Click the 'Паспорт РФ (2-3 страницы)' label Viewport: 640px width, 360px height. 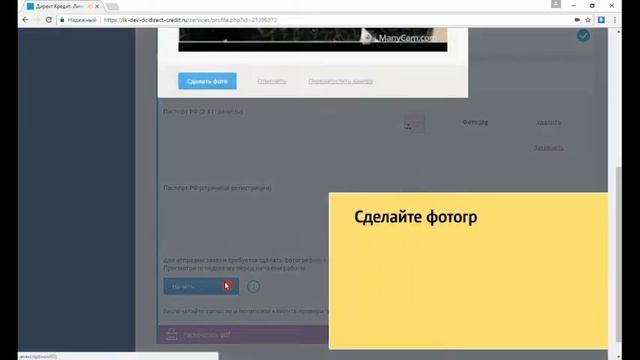pyautogui.click(x=203, y=111)
